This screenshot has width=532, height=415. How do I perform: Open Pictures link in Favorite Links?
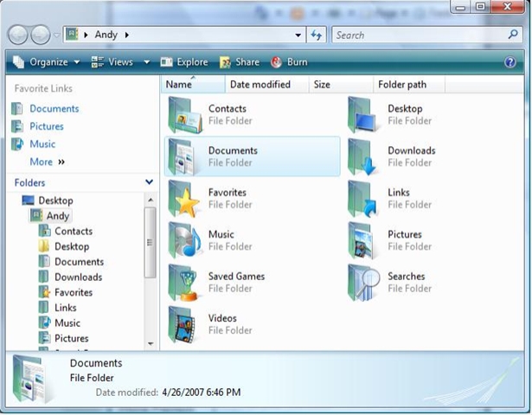tap(47, 126)
